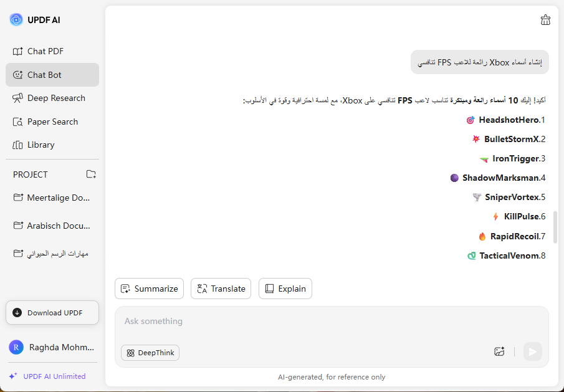This screenshot has width=564, height=392.
Task: Click the clear chat trash icon
Action: point(545,20)
